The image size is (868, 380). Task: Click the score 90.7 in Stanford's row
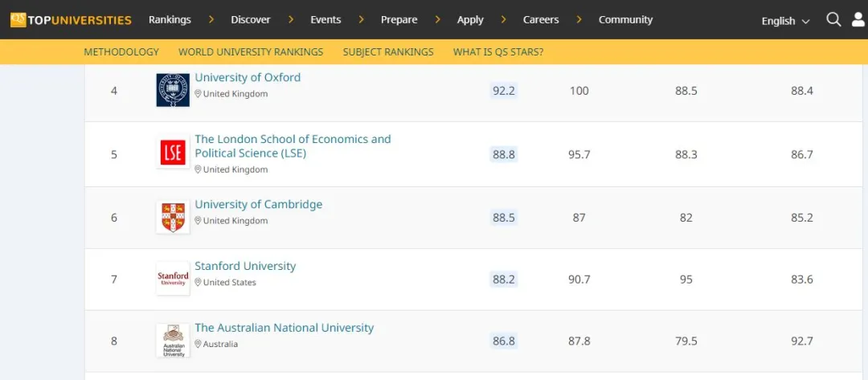tap(579, 280)
